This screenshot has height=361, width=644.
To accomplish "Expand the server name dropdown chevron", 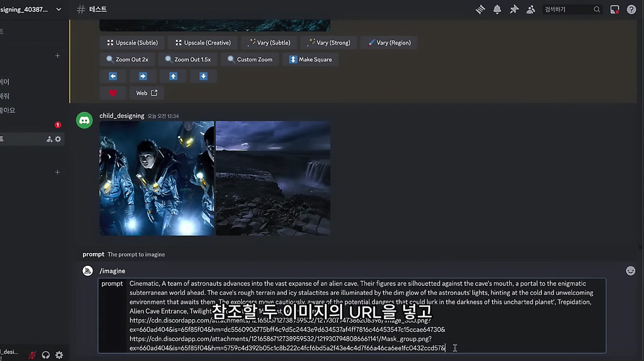I will [x=58, y=9].
